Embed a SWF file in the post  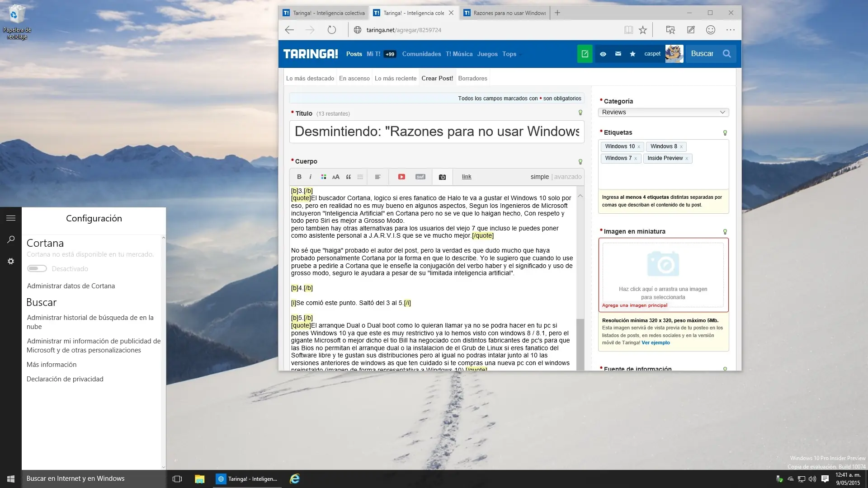[420, 177]
